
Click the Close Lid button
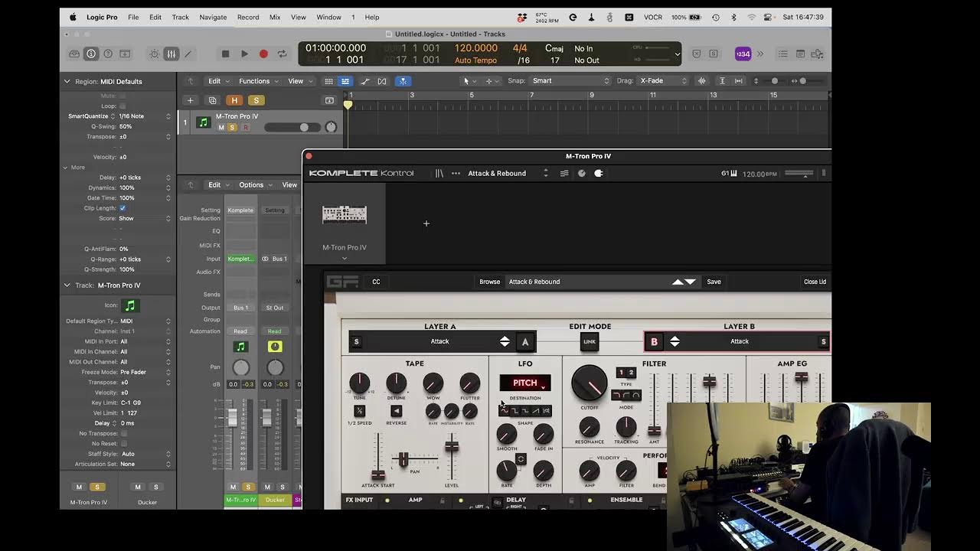(815, 282)
